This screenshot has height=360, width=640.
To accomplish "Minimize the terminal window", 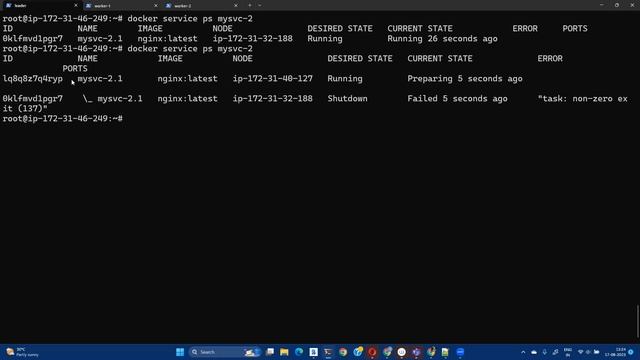I will 602,5.
